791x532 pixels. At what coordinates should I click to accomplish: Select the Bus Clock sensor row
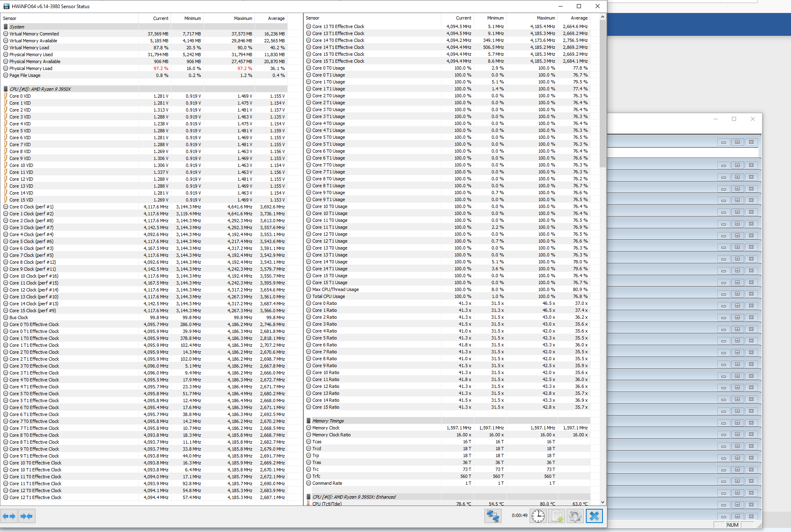point(19,317)
